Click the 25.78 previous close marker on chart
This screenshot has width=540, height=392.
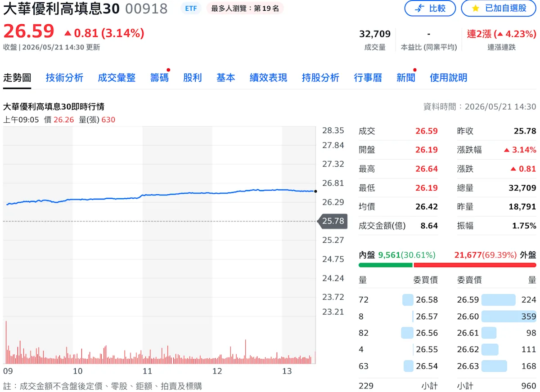click(332, 221)
